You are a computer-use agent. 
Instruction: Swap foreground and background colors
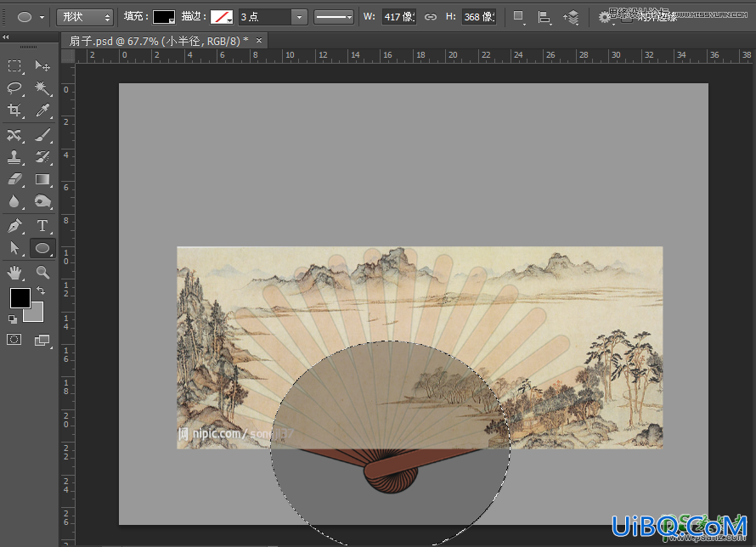[41, 290]
